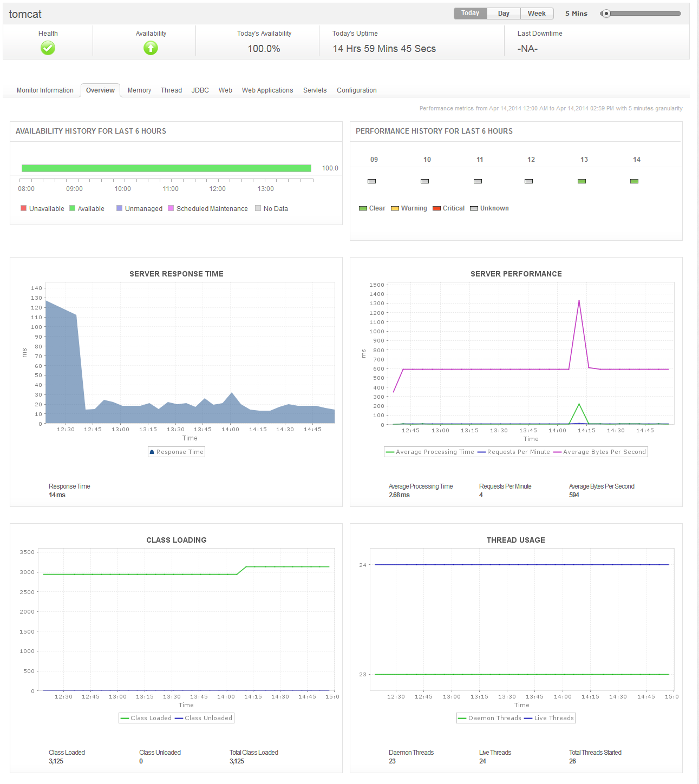Viewport: 699px width, 784px height.
Task: Open the Memory tab
Action: (139, 90)
